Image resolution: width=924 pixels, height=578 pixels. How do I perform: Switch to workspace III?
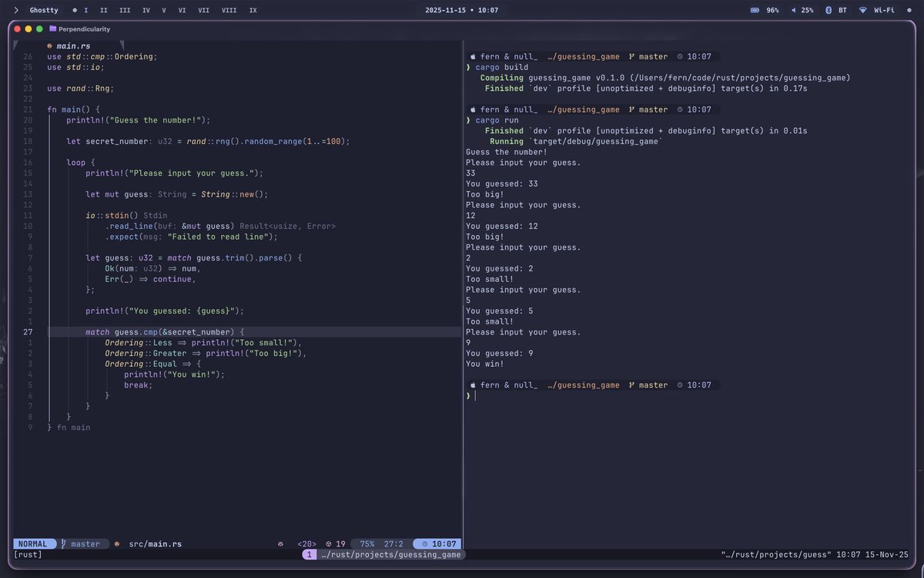[125, 11]
